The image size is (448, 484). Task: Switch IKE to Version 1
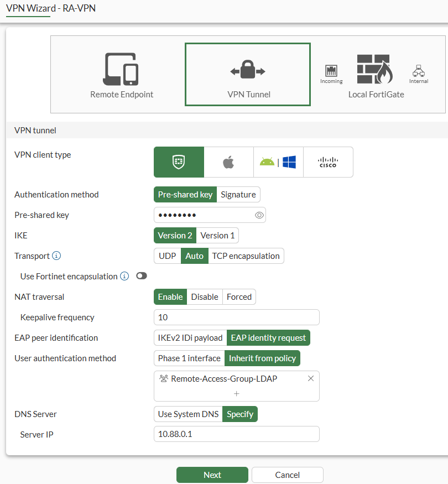coord(217,235)
